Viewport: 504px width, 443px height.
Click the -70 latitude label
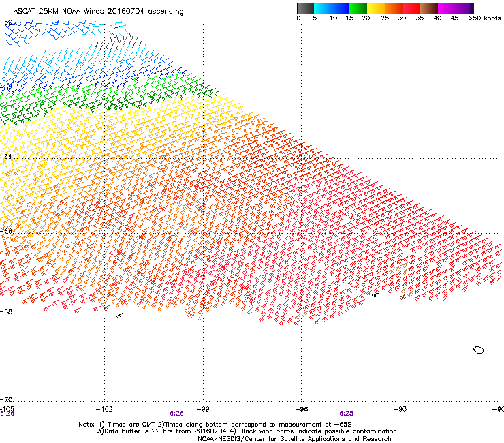click(6, 400)
